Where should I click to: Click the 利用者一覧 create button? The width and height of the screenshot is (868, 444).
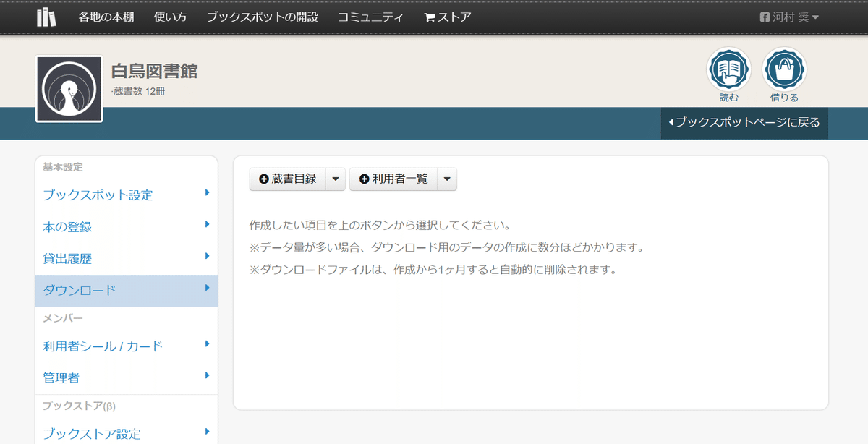(x=393, y=179)
